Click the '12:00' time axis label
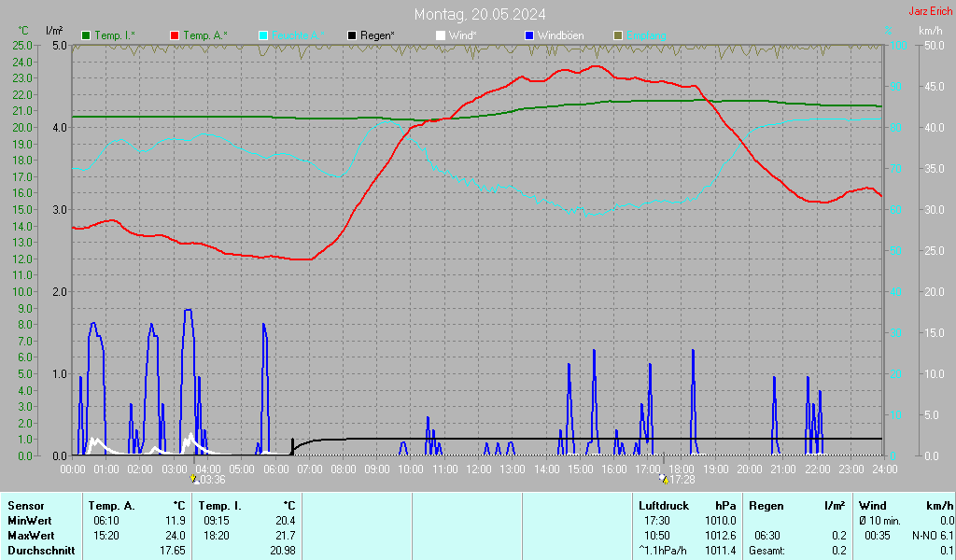The width and height of the screenshot is (956, 560). click(x=479, y=469)
